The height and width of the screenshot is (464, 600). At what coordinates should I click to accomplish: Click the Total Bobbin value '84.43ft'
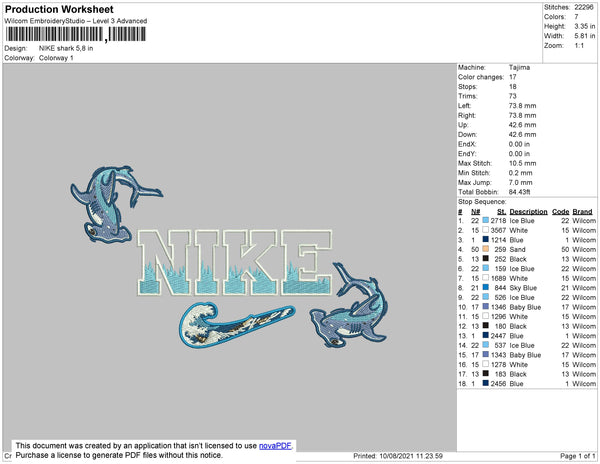coord(519,192)
